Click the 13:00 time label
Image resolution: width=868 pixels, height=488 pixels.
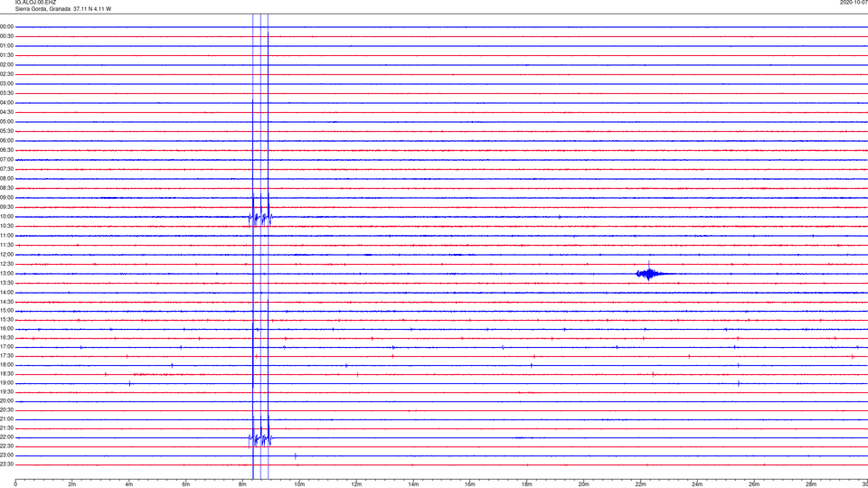click(x=7, y=273)
